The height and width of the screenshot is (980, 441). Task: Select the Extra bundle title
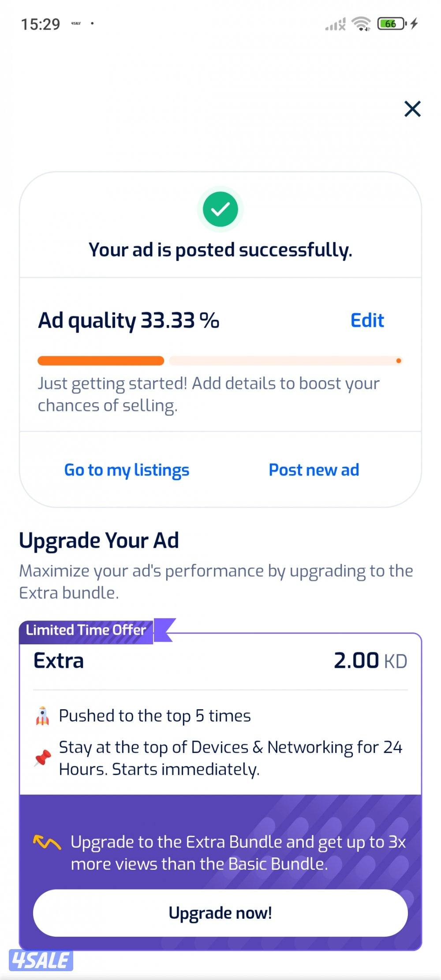(x=59, y=661)
